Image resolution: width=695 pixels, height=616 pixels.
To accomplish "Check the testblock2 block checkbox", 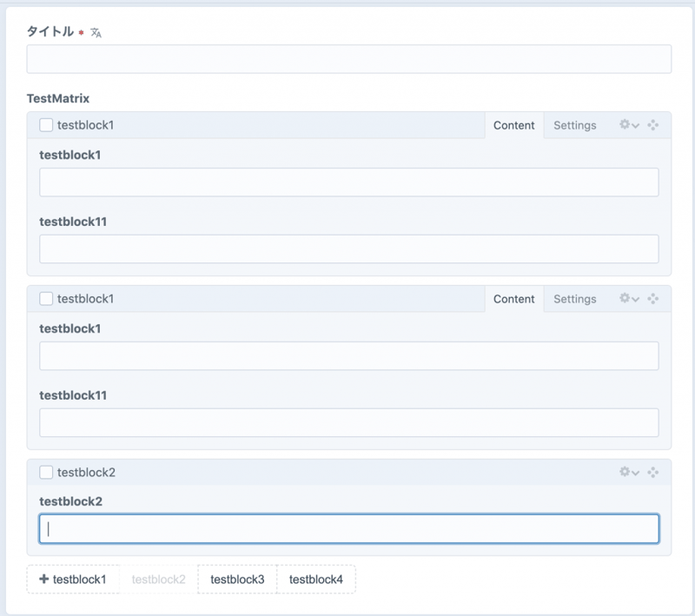I will [x=47, y=473].
